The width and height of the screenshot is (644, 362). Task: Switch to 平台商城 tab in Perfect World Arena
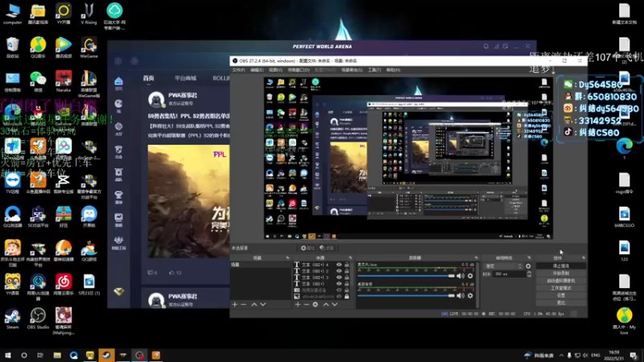pos(185,78)
